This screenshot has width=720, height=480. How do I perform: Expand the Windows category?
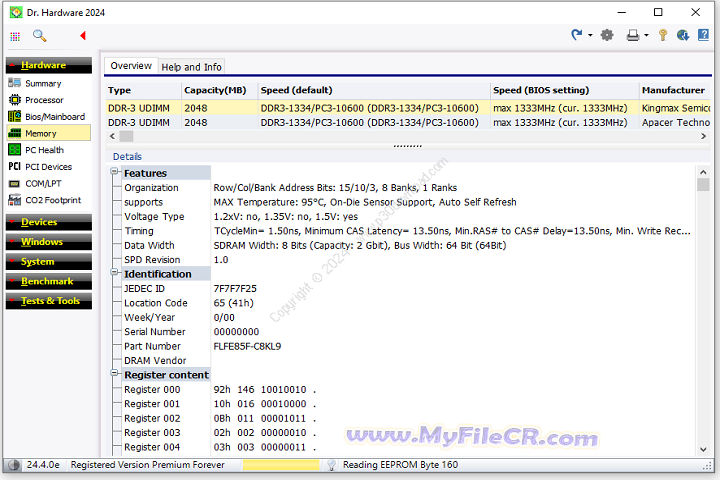49,242
